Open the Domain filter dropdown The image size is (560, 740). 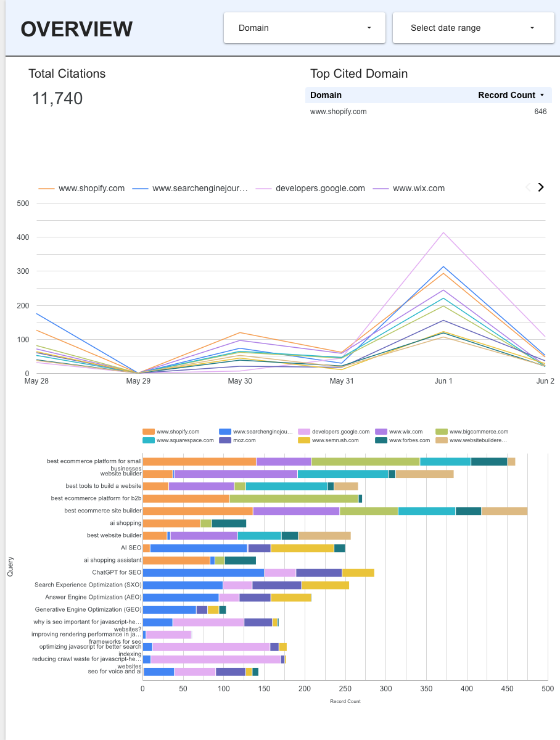pyautogui.click(x=304, y=27)
